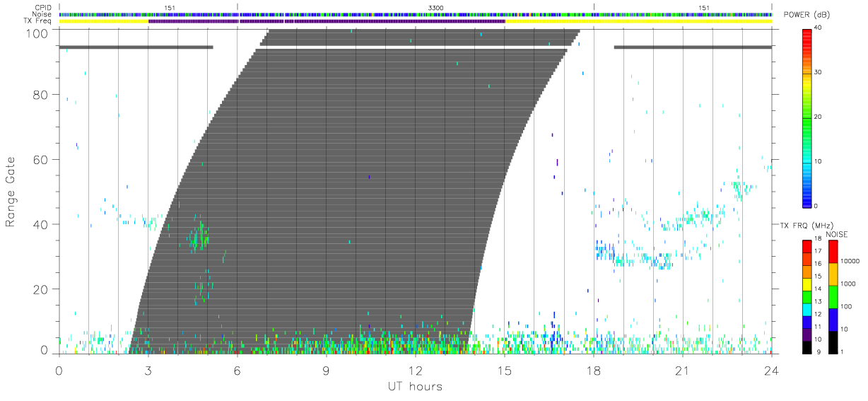The image size is (868, 401).
Task: Click the UT hours axis title
Action: 414,386
